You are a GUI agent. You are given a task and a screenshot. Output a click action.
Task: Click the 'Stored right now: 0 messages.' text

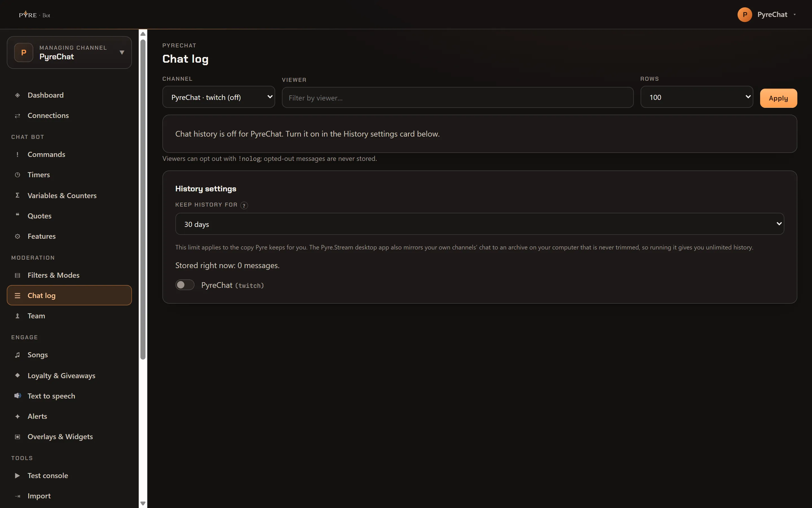click(x=227, y=265)
